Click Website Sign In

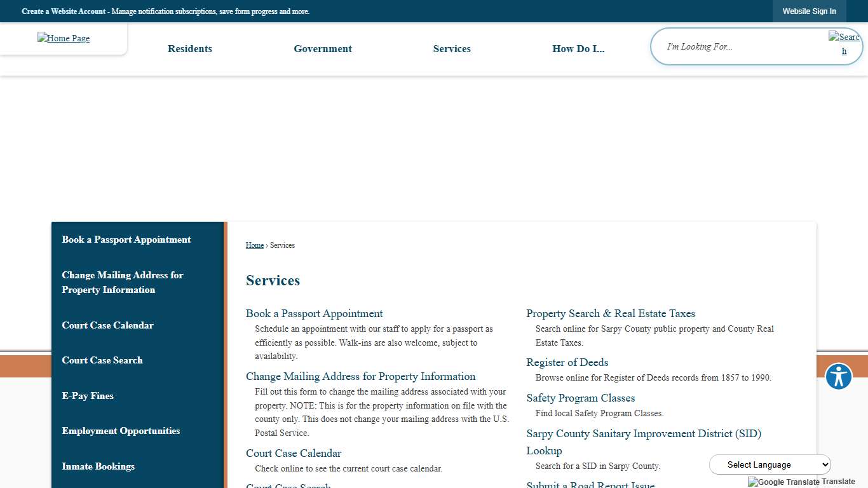tap(809, 11)
